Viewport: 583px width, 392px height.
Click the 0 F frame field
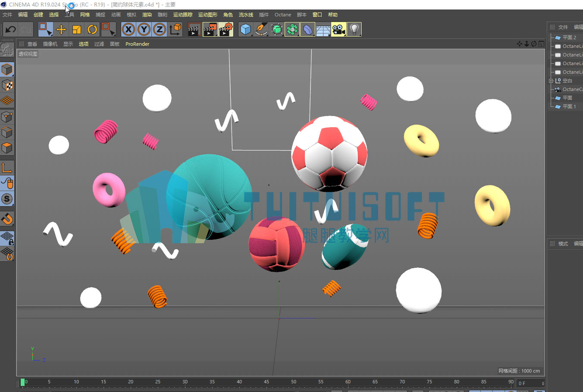(531, 383)
